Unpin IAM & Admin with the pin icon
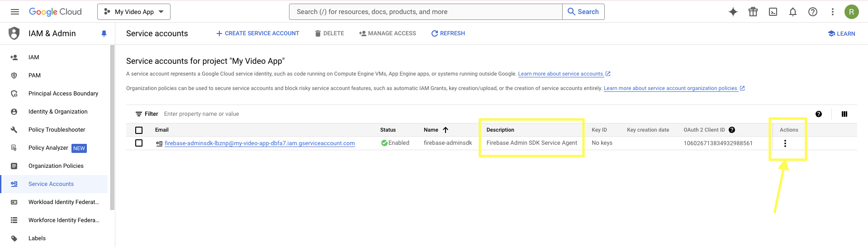868x247 pixels. point(104,33)
